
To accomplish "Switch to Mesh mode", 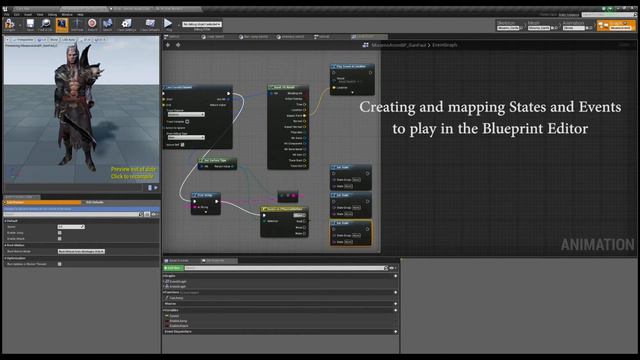I will pos(542,25).
